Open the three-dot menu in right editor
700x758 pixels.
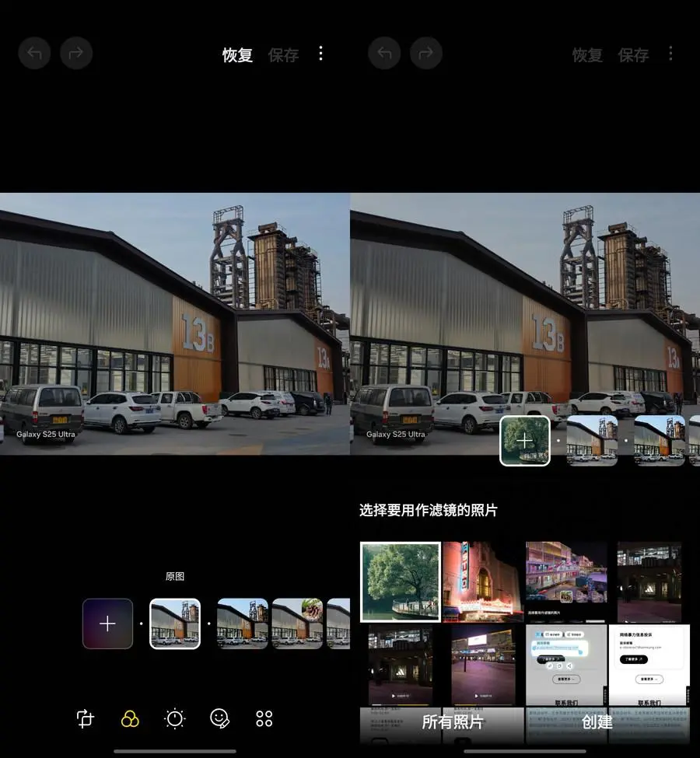(x=670, y=54)
